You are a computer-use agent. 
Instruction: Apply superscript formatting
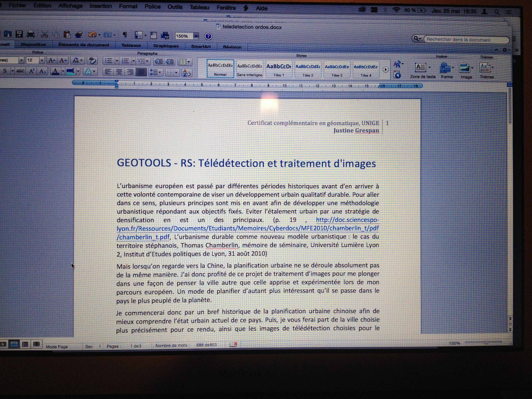32,71
